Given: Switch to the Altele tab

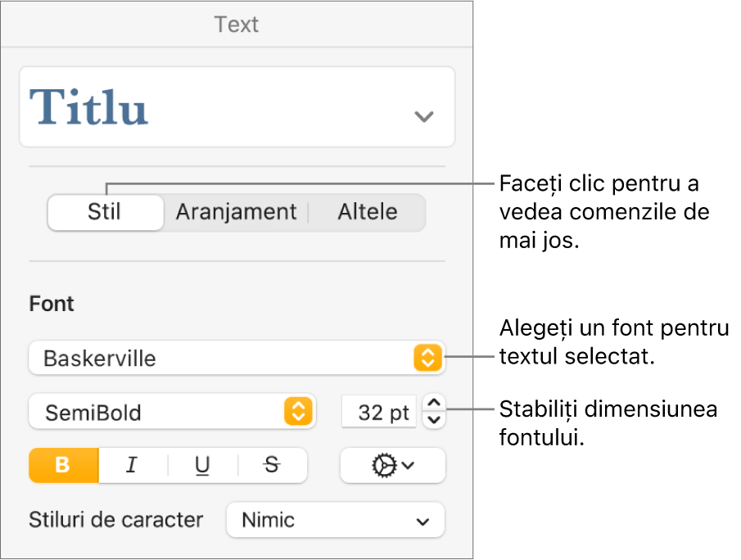Looking at the screenshot, I should pos(368,212).
